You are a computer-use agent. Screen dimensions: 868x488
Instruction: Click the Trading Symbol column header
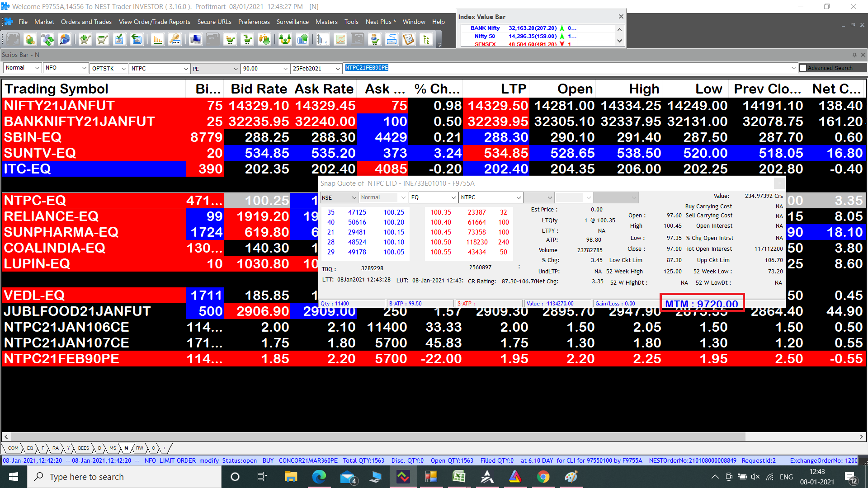click(94, 89)
